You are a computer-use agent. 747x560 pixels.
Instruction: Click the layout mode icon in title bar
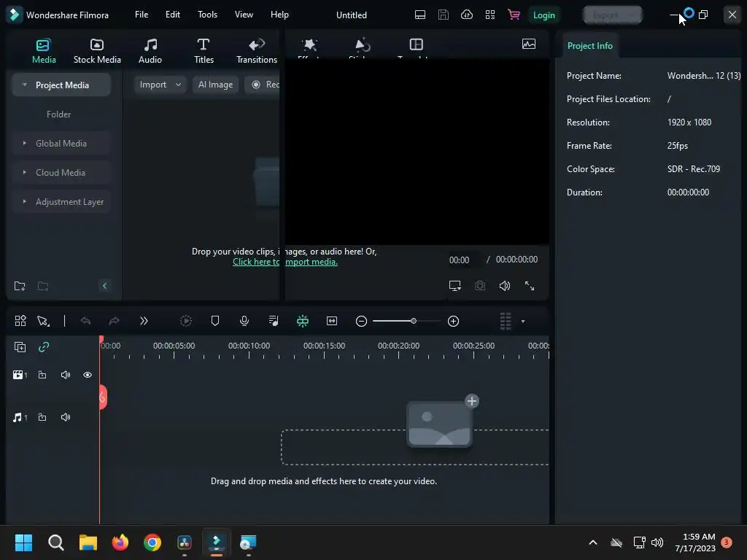[x=419, y=15]
